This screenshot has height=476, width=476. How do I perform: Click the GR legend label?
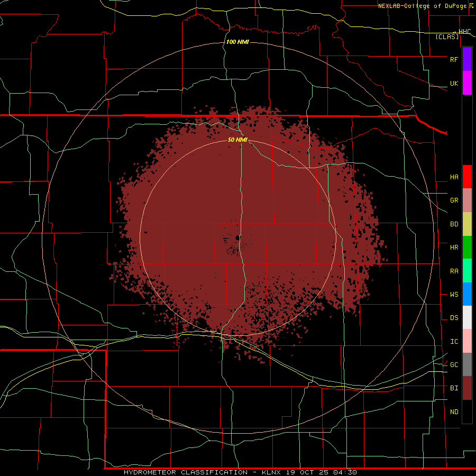pos(454,200)
